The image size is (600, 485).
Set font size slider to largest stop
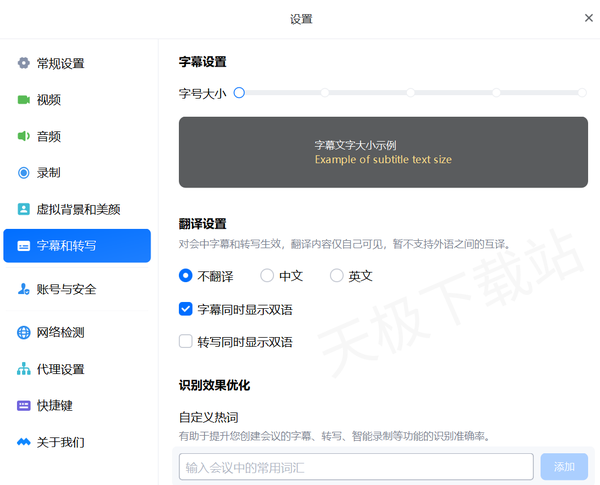point(582,93)
